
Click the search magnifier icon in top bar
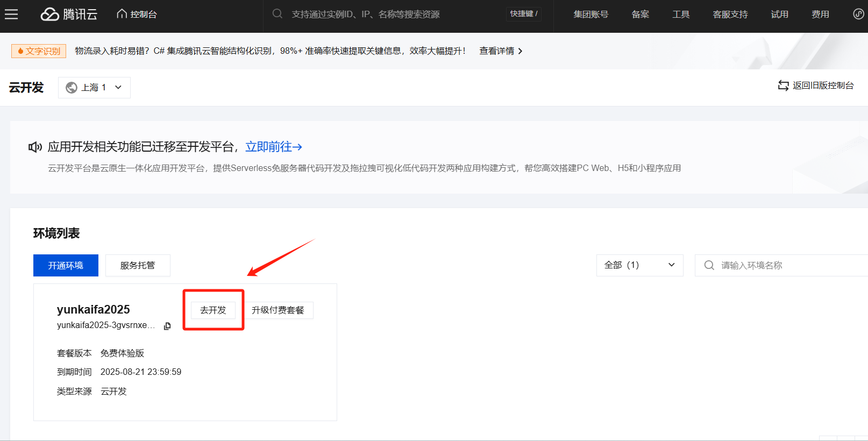[278, 14]
